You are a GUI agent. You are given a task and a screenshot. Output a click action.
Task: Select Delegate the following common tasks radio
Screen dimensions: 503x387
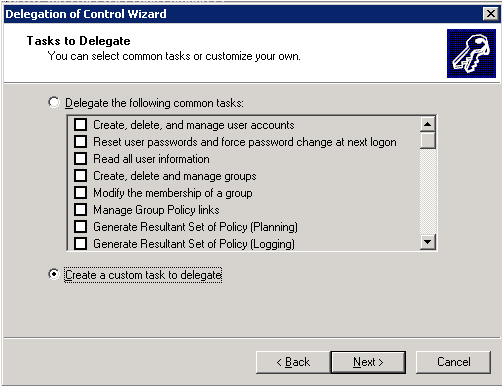tap(54, 102)
